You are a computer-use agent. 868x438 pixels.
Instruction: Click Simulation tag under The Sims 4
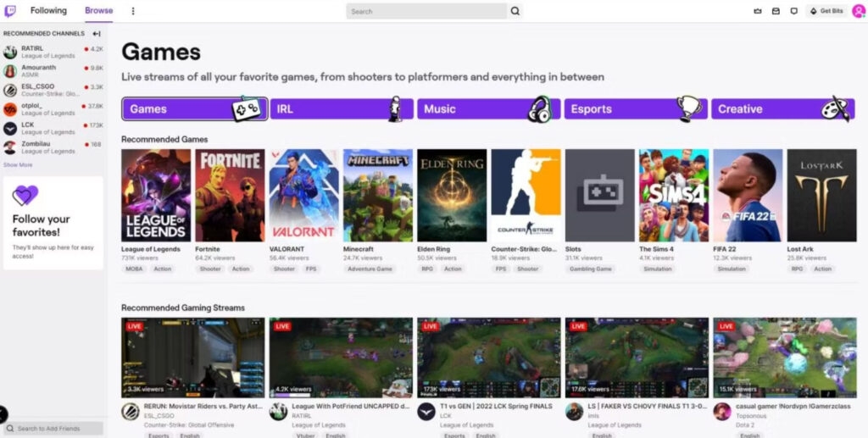658,269
